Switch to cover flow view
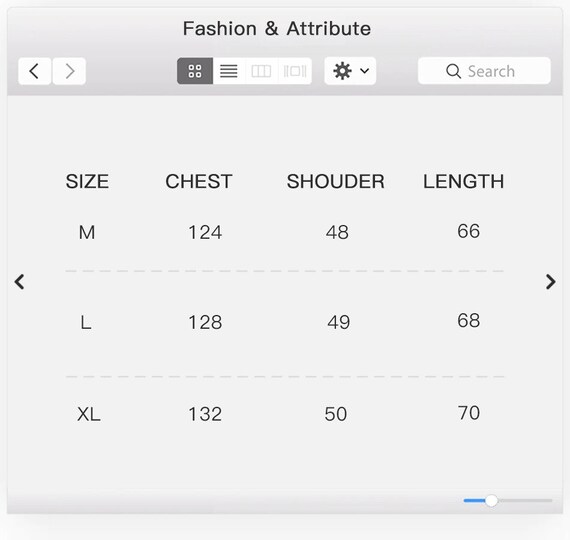Screen dimensions: 570x540 tap(295, 71)
